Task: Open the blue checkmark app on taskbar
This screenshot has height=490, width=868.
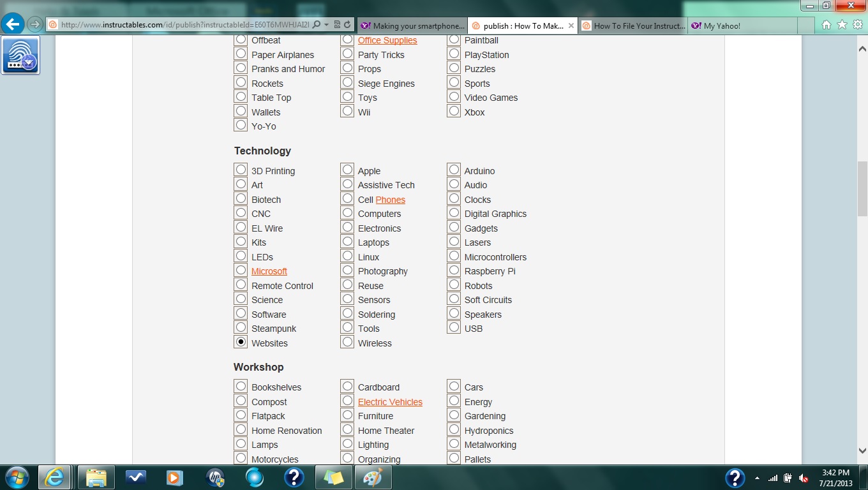Action: click(136, 477)
